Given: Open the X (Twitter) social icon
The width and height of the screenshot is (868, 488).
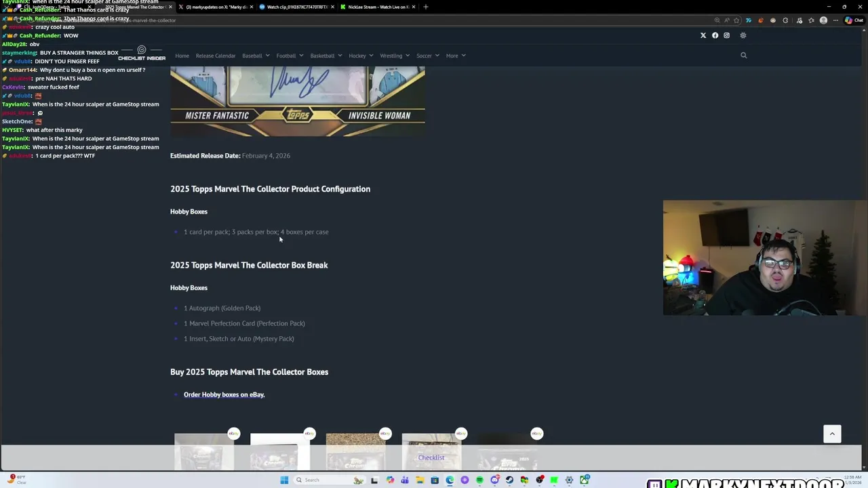Looking at the screenshot, I should (x=703, y=35).
